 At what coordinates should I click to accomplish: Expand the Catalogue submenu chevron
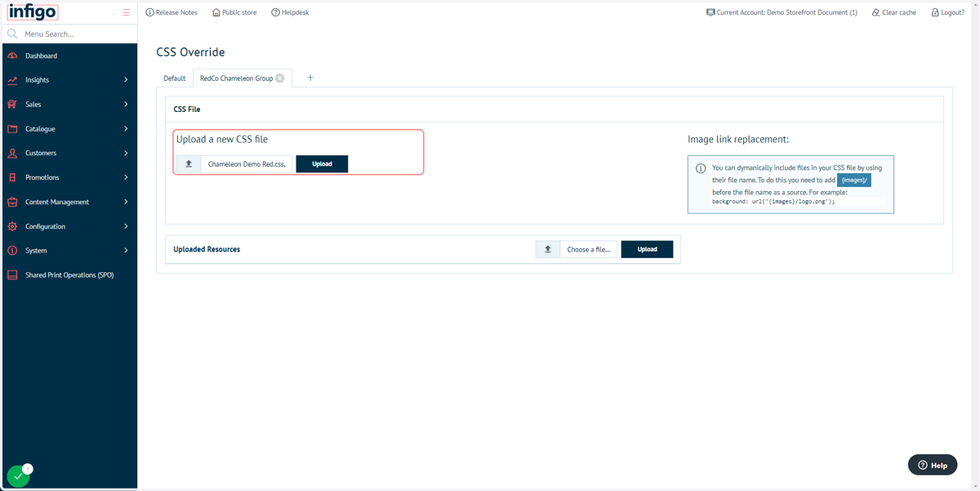pyautogui.click(x=126, y=129)
